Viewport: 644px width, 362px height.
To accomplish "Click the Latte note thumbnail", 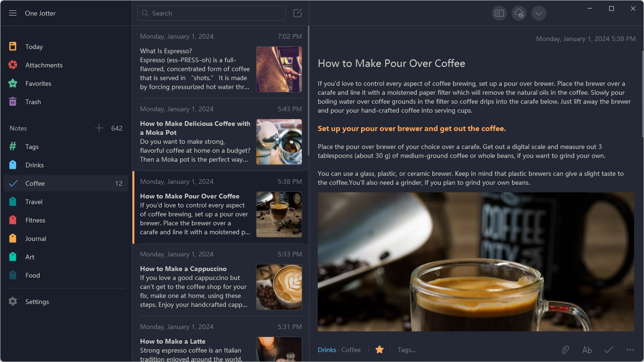I will point(279,349).
